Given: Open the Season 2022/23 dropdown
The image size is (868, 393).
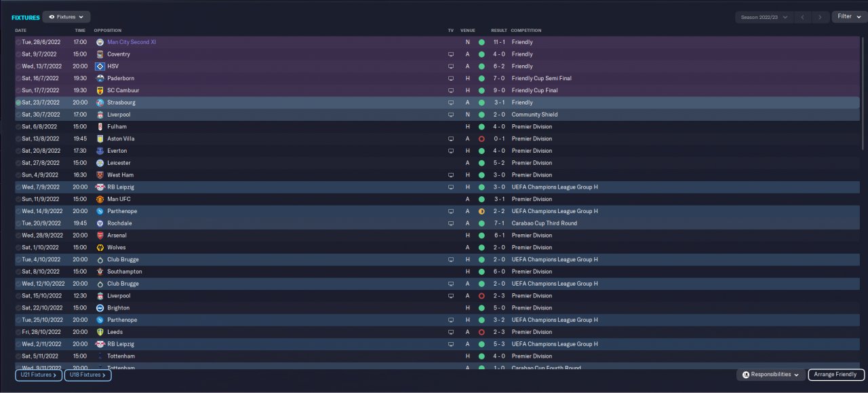Looking at the screenshot, I should pyautogui.click(x=764, y=17).
